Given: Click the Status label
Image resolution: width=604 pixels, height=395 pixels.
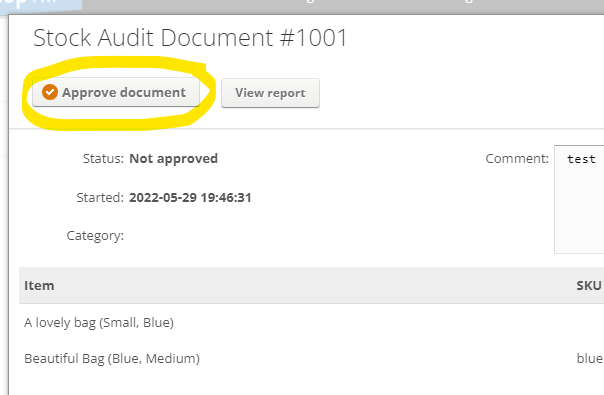Looking at the screenshot, I should click(x=103, y=159).
